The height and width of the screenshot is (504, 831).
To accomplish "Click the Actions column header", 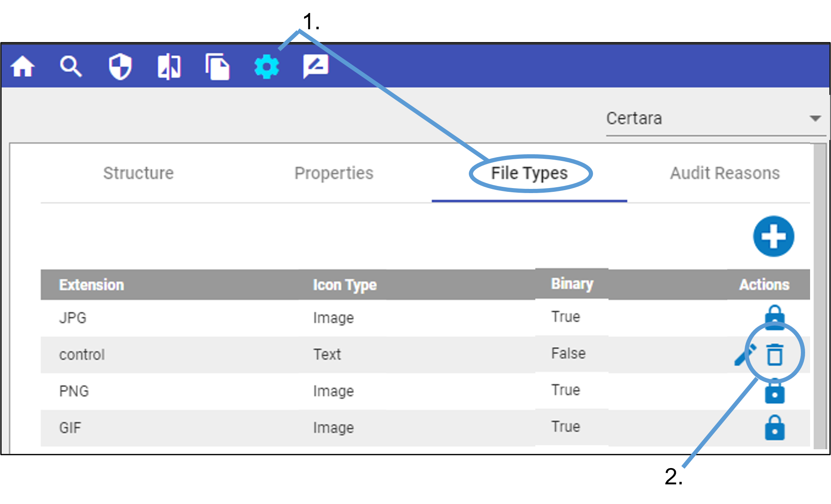I will tap(764, 285).
